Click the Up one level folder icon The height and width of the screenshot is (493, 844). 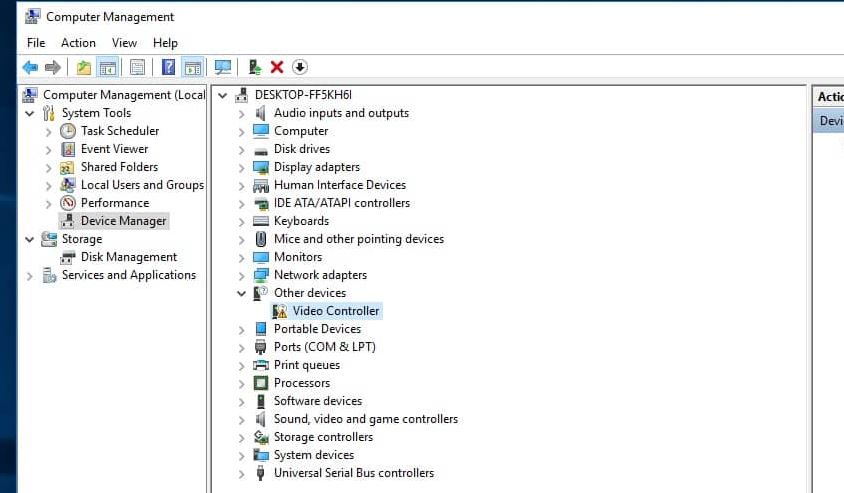[84, 67]
